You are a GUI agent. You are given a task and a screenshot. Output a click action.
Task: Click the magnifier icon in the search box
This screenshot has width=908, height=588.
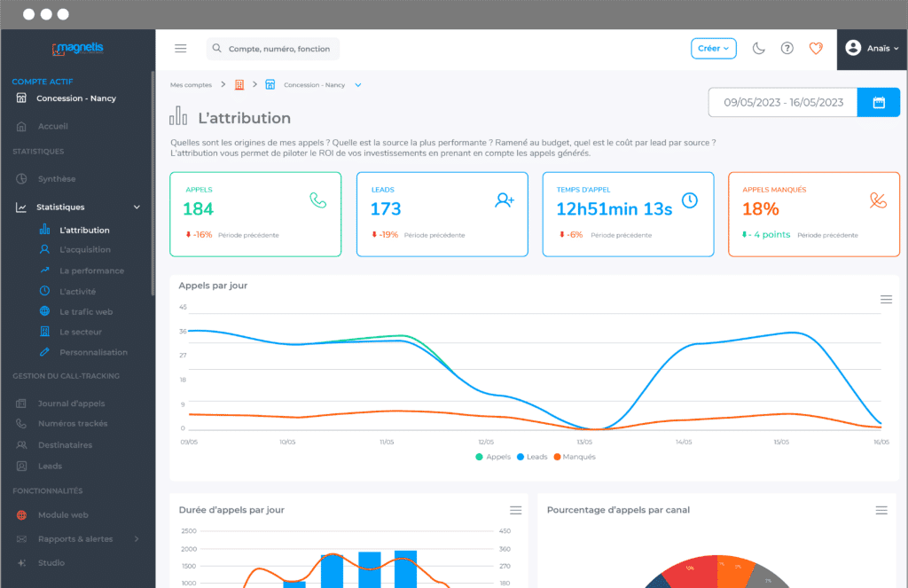pyautogui.click(x=216, y=48)
